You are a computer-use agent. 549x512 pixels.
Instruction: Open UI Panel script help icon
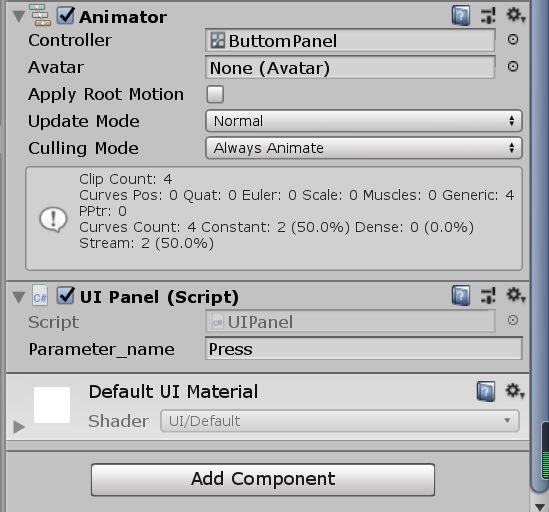click(461, 296)
